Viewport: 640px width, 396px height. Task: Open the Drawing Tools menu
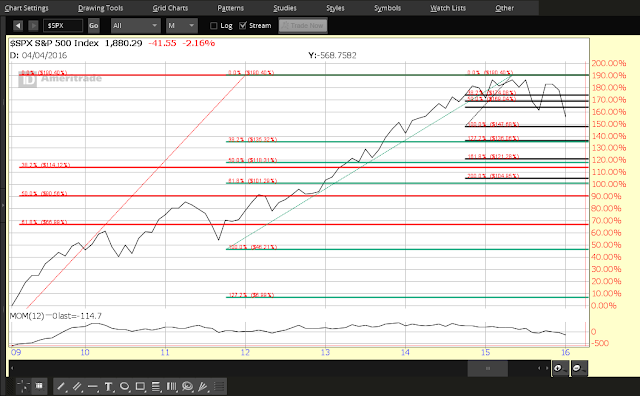point(100,8)
